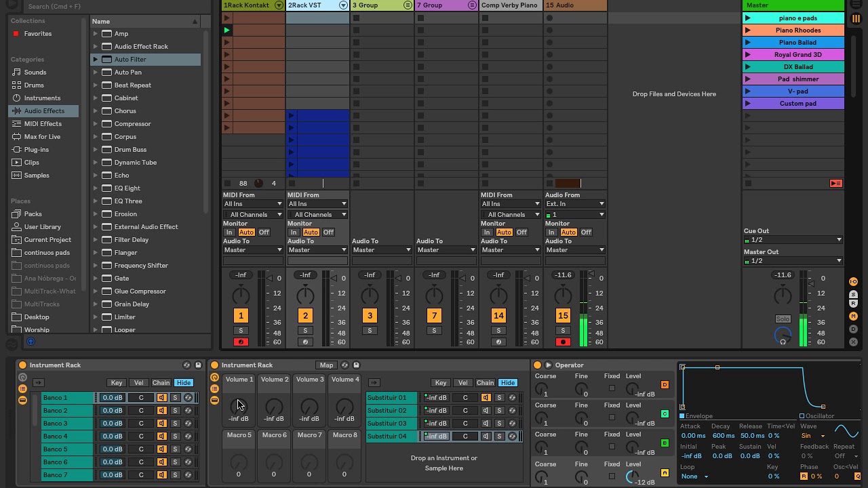The width and height of the screenshot is (868, 488).
Task: Set track 2 Monitor to In
Action: 294,232
